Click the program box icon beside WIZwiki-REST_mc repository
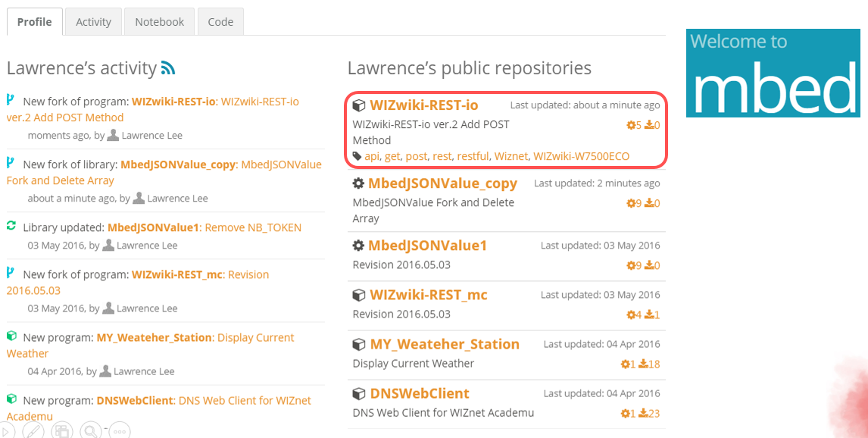The width and height of the screenshot is (868, 438). click(359, 295)
